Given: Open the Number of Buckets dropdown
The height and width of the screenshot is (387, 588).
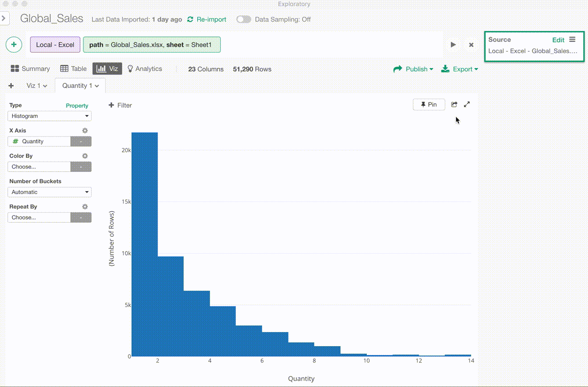Looking at the screenshot, I should pos(49,192).
